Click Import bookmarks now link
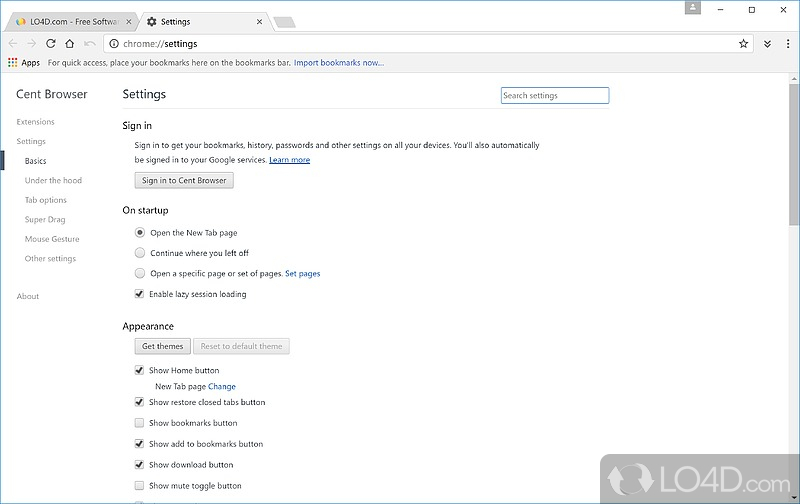Image resolution: width=800 pixels, height=504 pixels. tap(339, 63)
